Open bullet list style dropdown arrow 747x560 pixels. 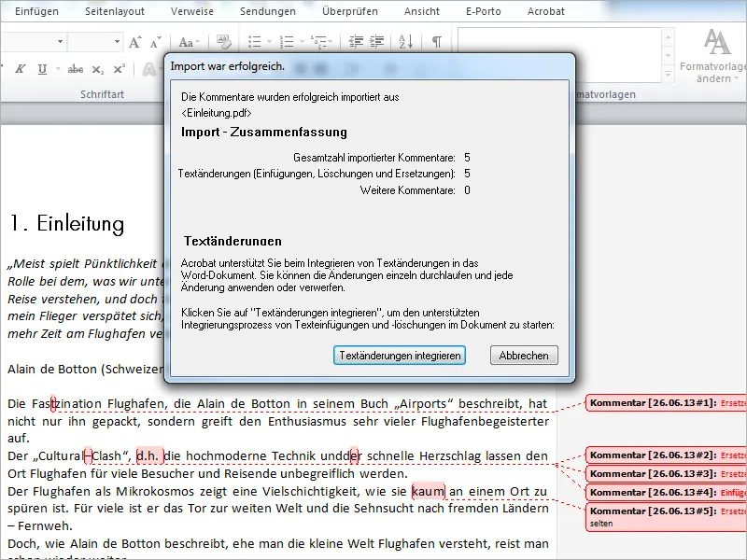269,42
